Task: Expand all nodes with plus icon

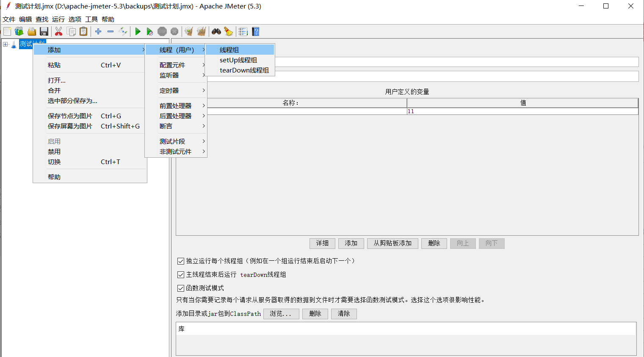Action: [98, 31]
